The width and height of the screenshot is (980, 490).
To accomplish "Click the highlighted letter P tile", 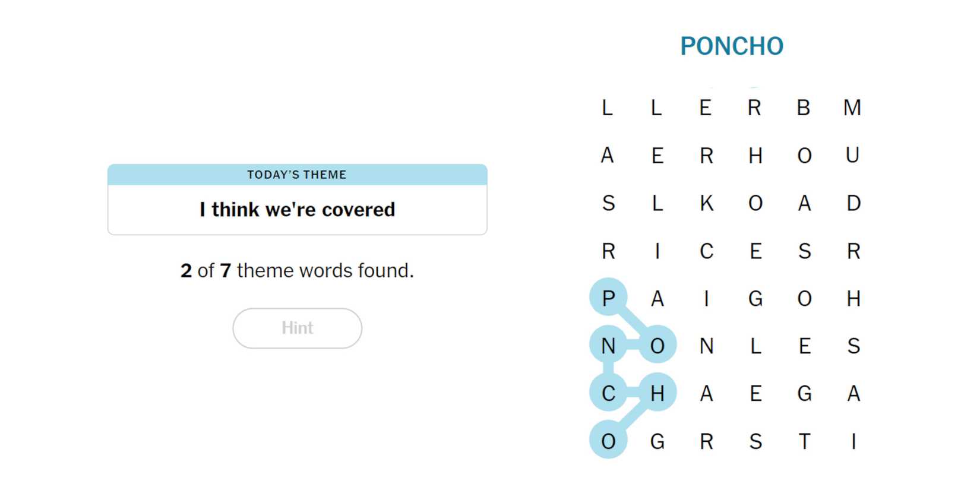I will tap(608, 298).
